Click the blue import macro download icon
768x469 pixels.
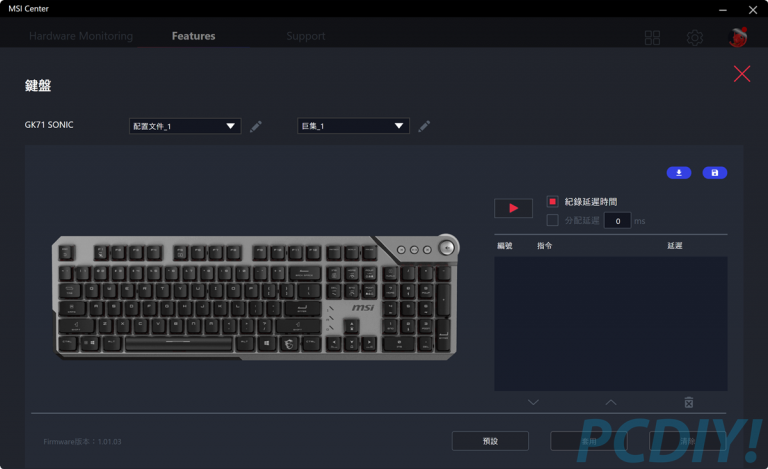coord(679,173)
